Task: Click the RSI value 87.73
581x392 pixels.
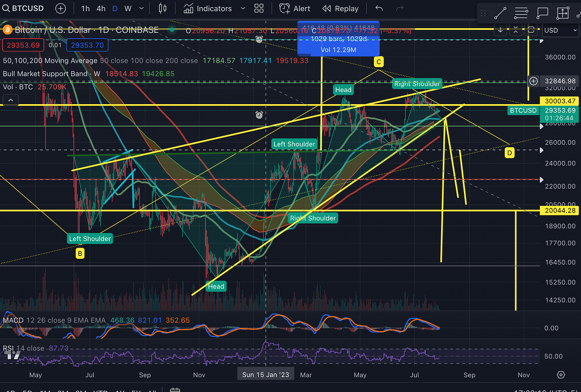Action: click(x=59, y=348)
